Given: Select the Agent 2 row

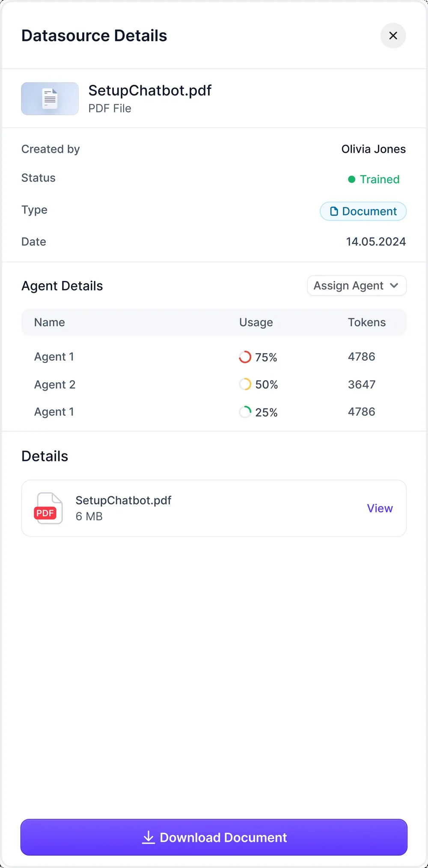Looking at the screenshot, I should click(x=214, y=384).
